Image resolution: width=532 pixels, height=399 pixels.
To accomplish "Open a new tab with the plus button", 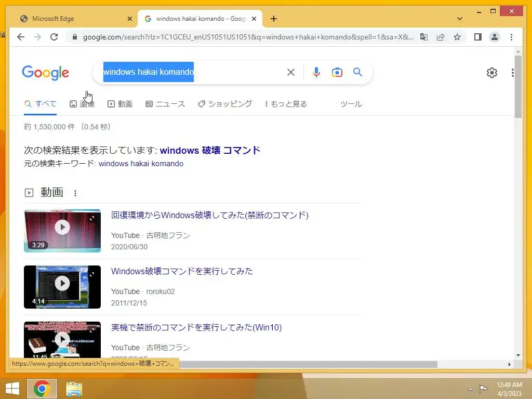I will (x=274, y=19).
